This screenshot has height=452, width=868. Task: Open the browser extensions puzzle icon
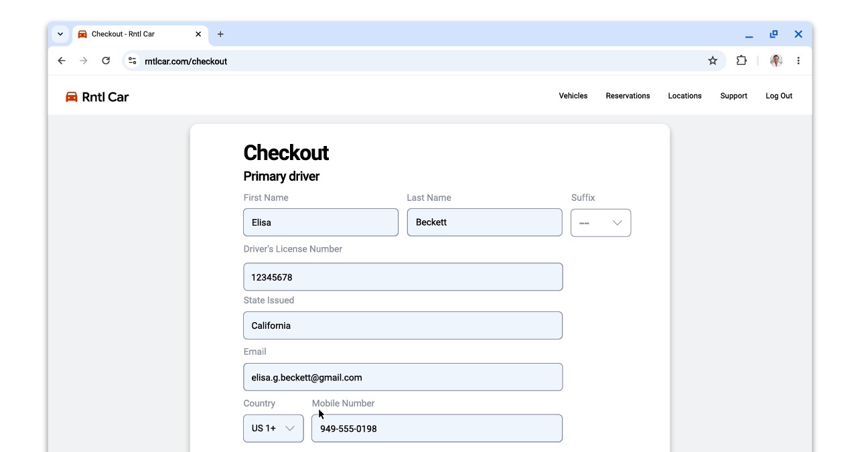pyautogui.click(x=741, y=61)
